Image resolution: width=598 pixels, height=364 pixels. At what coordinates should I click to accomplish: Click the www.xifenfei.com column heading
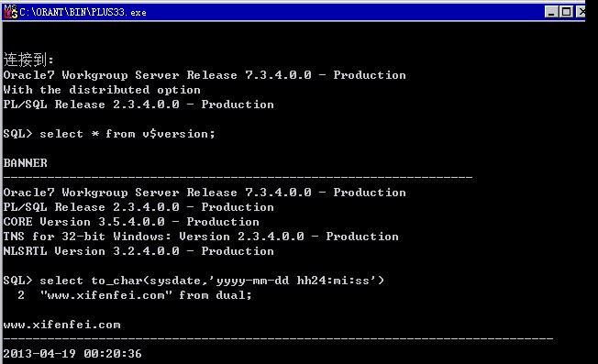click(61, 325)
